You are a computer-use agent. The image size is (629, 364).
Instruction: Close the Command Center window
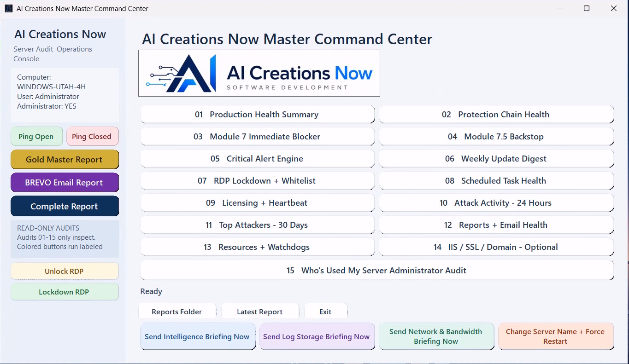[614, 8]
